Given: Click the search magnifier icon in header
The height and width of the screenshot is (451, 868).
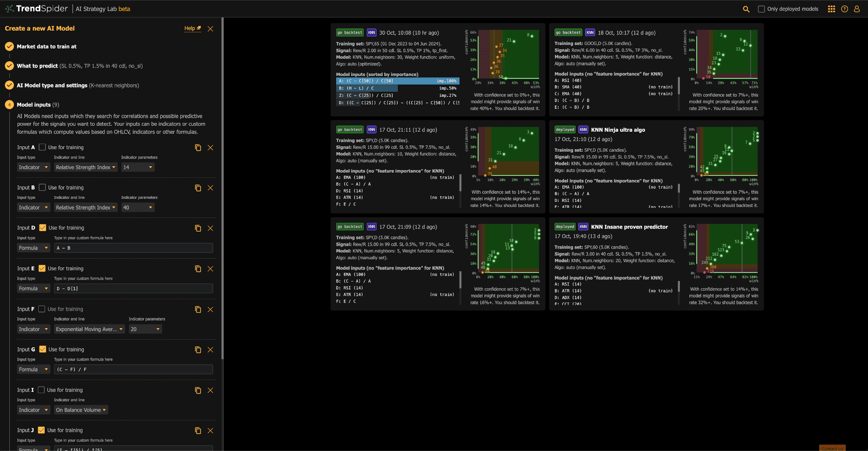Looking at the screenshot, I should 746,9.
